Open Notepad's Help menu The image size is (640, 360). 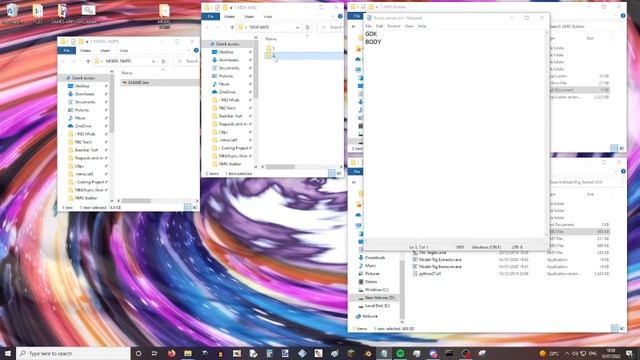[422, 26]
